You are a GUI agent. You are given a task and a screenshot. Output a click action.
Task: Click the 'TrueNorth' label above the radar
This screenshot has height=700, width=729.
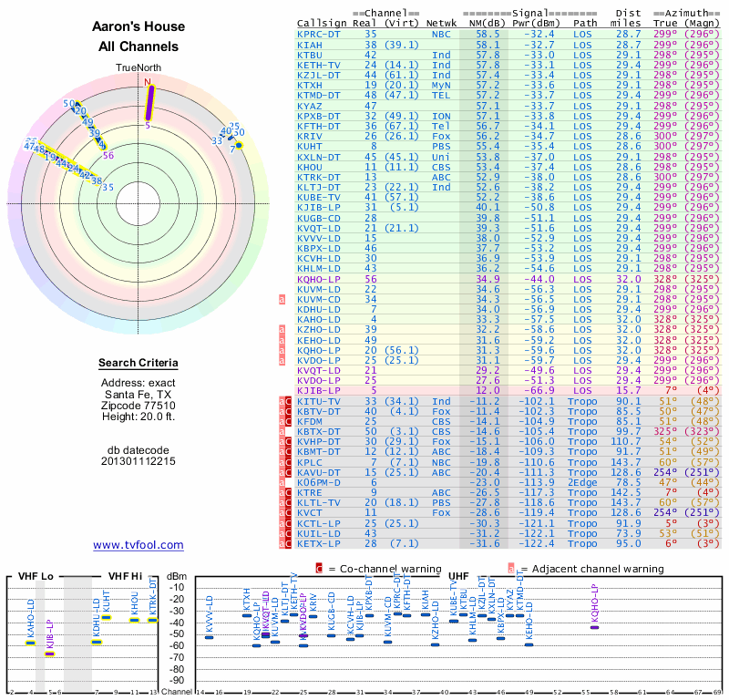click(139, 68)
